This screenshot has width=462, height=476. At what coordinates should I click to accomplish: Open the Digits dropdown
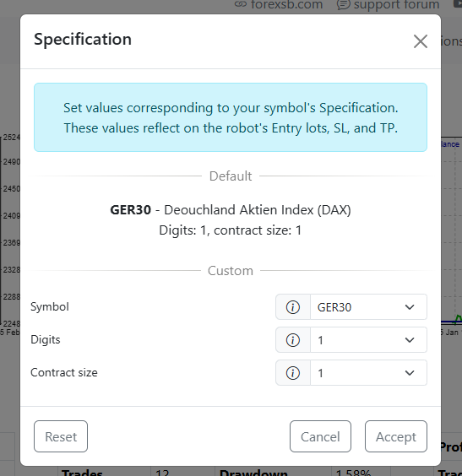368,339
